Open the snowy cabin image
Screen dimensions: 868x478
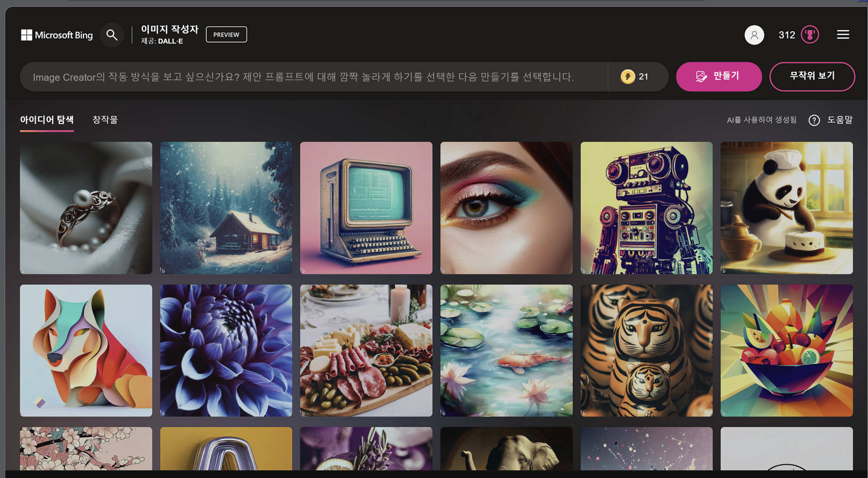pyautogui.click(x=226, y=208)
